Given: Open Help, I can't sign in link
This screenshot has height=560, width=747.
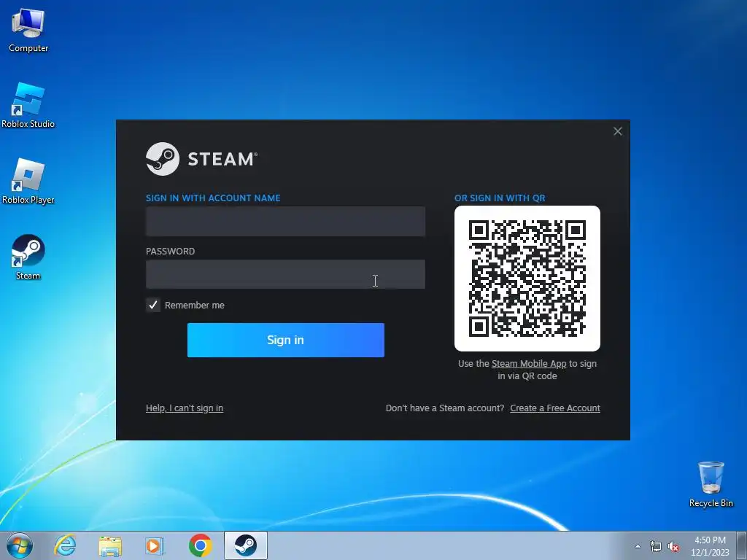Looking at the screenshot, I should click(x=185, y=408).
